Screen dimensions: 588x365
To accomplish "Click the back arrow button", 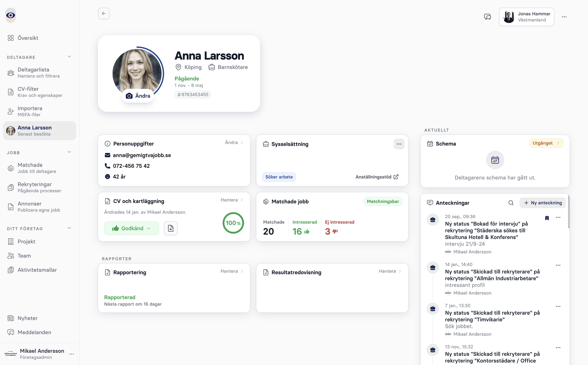I will (x=104, y=13).
